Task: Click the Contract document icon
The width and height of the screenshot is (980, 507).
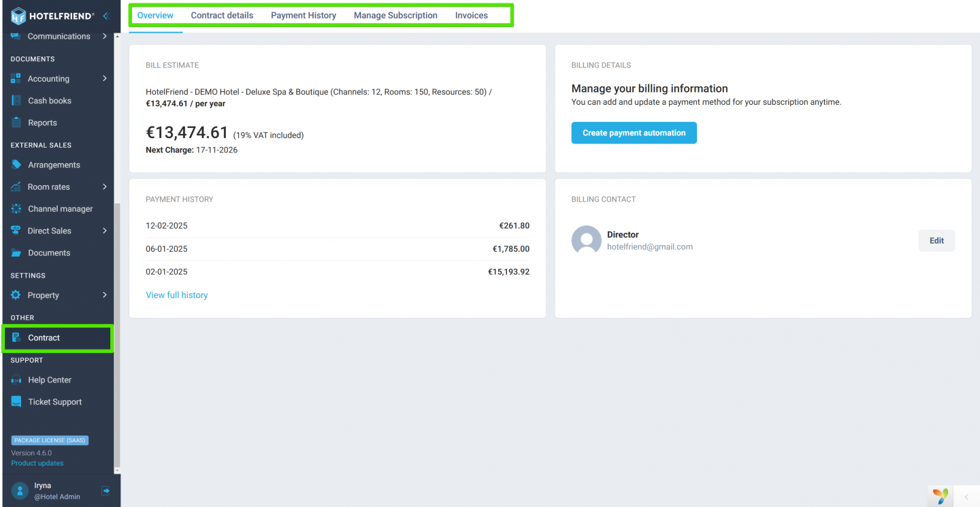Action: pyautogui.click(x=16, y=338)
